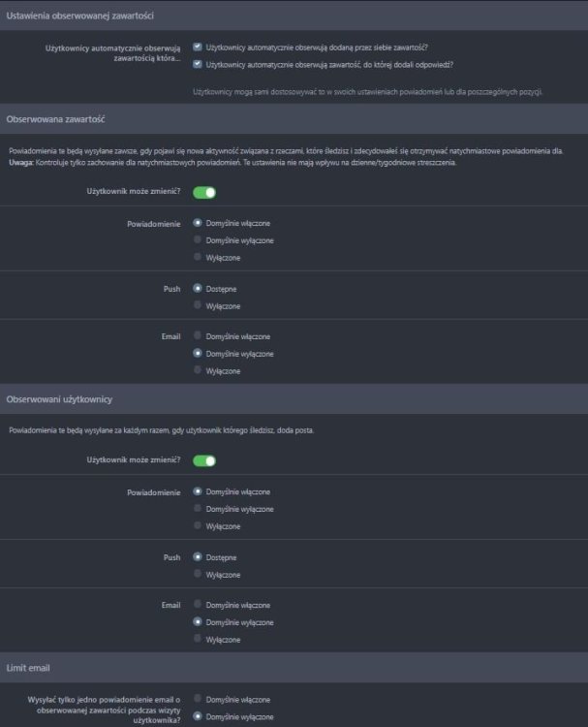Select Powiadomienie 'Wyłączone' in Obserwowana zawartość
588x727 pixels.
tap(198, 257)
